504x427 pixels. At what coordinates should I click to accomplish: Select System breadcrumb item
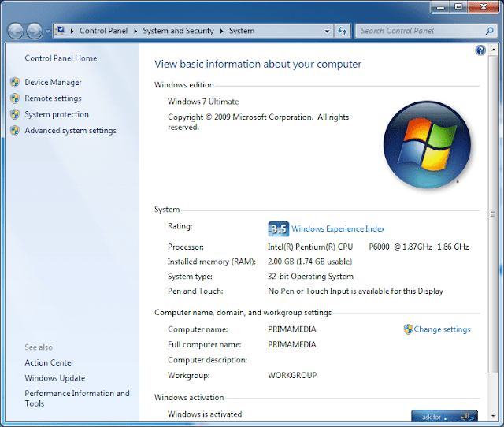242,31
